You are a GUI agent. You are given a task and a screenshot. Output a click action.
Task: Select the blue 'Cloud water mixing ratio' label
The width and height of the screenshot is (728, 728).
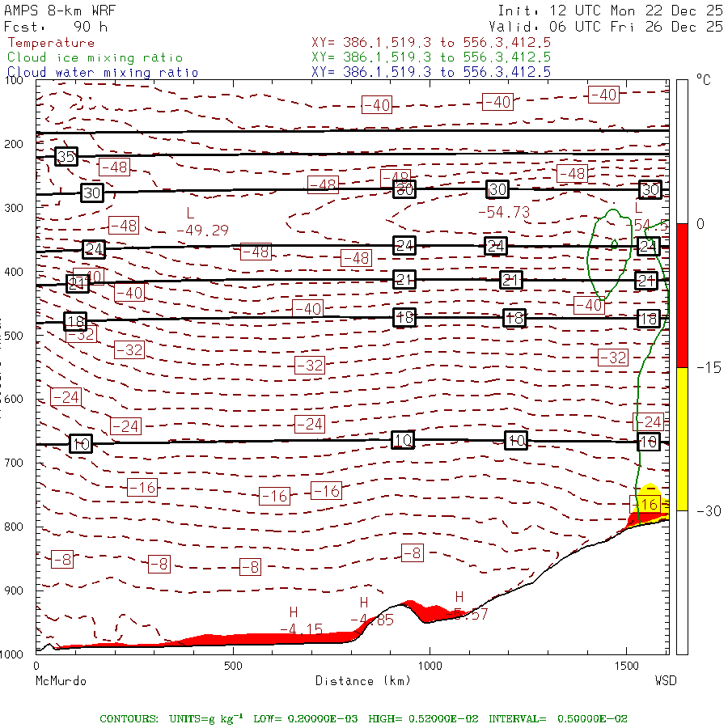(103, 73)
